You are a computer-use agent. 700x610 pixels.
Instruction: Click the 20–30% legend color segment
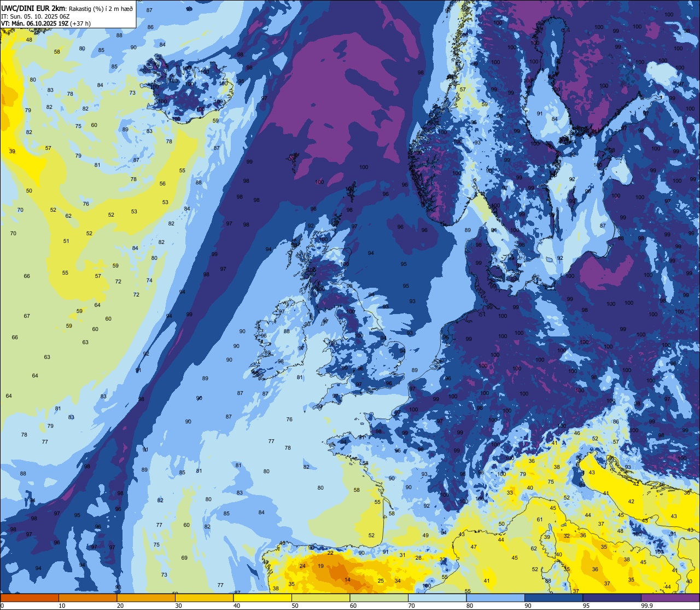146,597
